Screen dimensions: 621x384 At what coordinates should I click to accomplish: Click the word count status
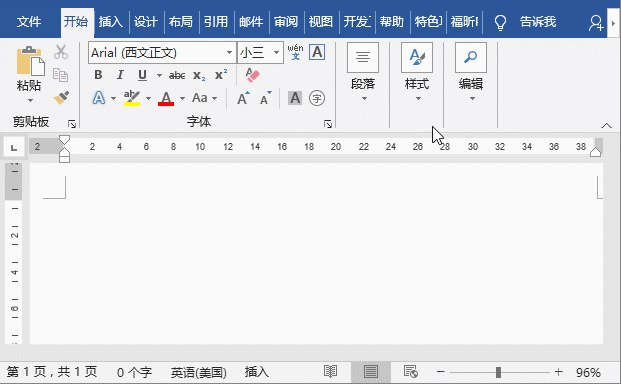[134, 372]
